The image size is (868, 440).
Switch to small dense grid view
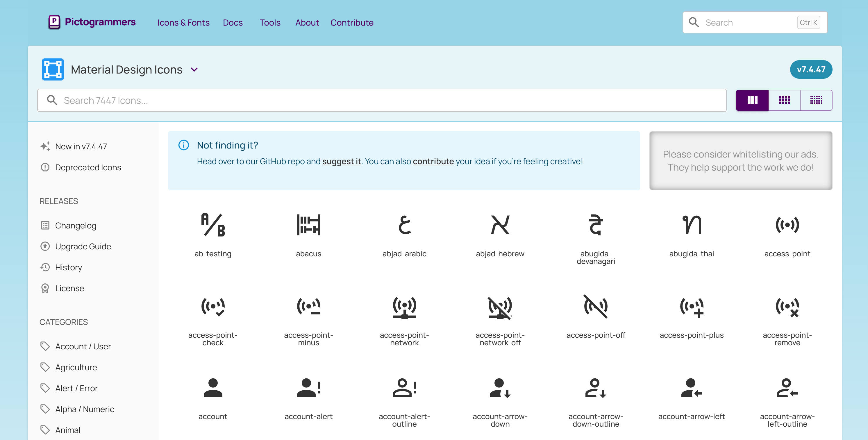point(816,100)
